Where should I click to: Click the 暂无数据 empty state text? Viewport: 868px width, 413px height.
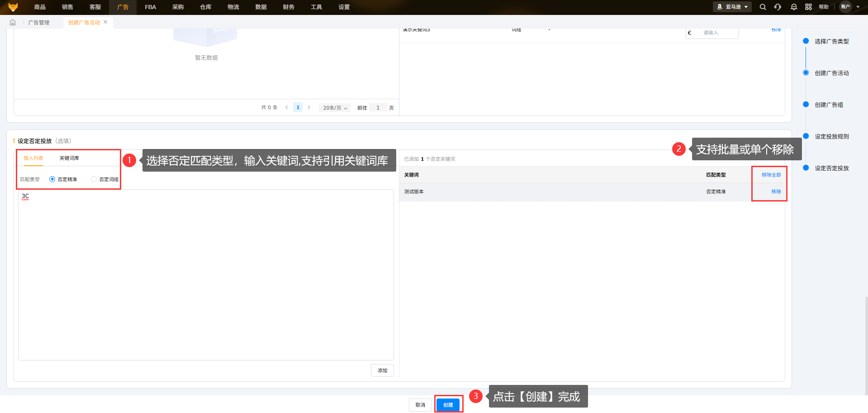(x=206, y=58)
